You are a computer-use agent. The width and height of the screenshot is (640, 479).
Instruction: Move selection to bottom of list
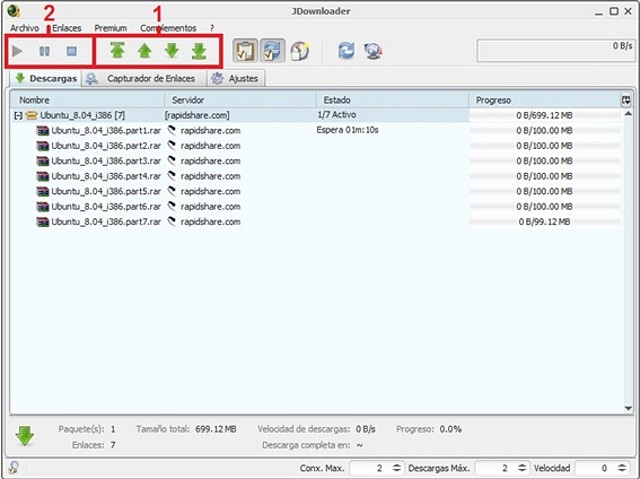coord(199,51)
